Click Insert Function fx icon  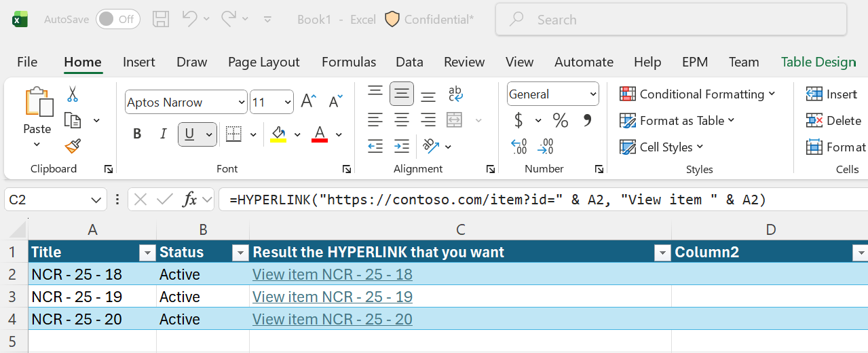click(191, 200)
